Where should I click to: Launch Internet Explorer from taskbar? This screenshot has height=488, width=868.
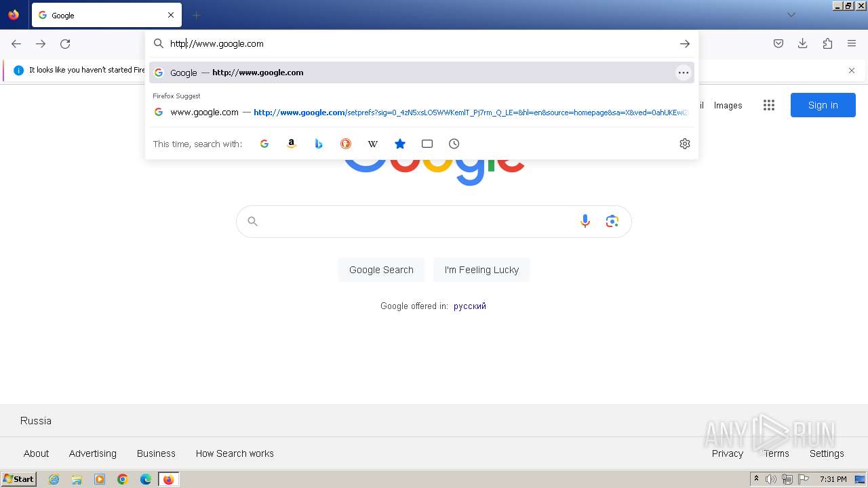(54, 479)
